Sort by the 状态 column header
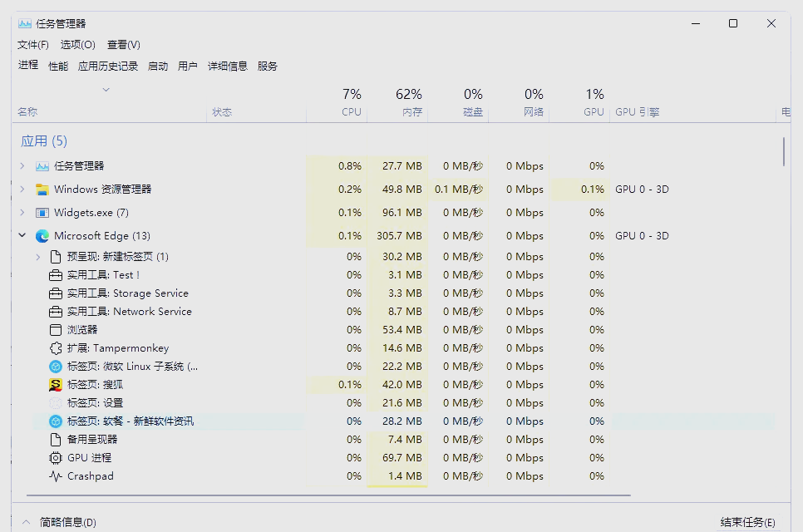 222,111
